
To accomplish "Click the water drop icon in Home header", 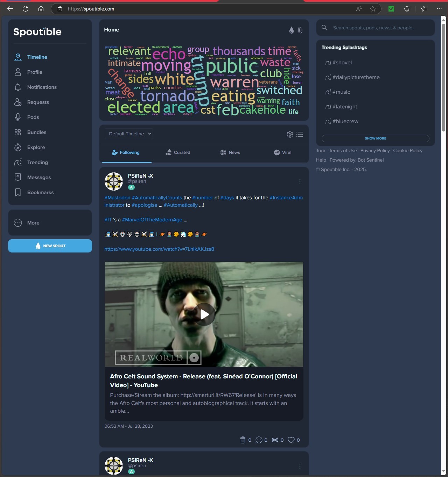I will [292, 30].
